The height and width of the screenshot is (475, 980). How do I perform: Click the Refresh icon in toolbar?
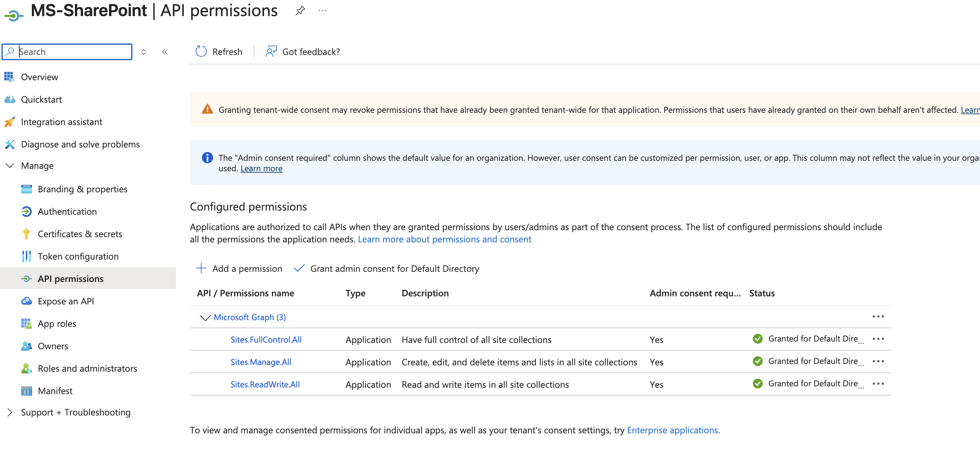[x=201, y=51]
